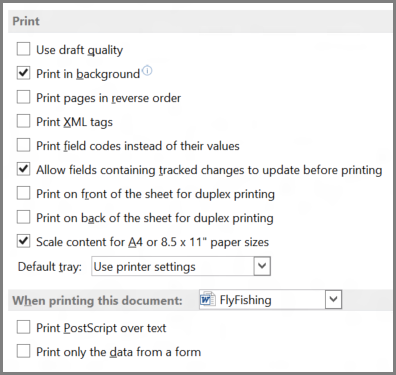Image resolution: width=396 pixels, height=375 pixels.
Task: Enable Print on back of the sheet for duplex
Action: click(x=23, y=217)
